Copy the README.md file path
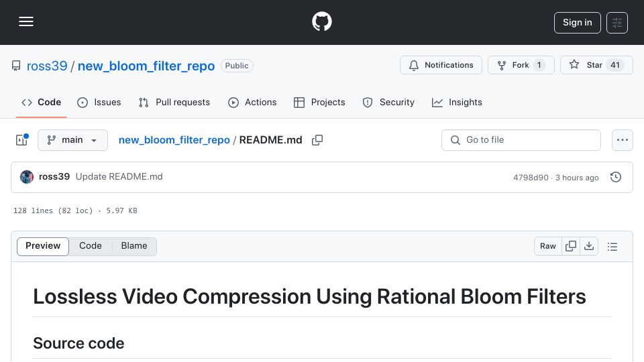The width and height of the screenshot is (644, 362). 317,140
